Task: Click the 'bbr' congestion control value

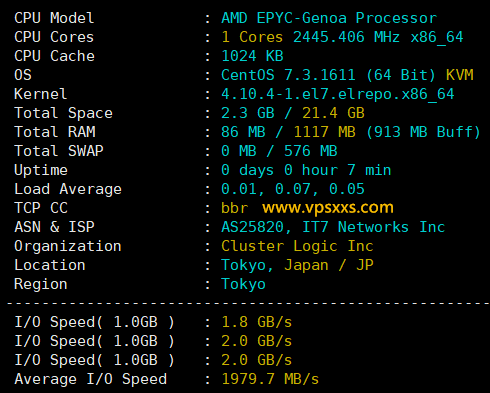Action: 235,208
